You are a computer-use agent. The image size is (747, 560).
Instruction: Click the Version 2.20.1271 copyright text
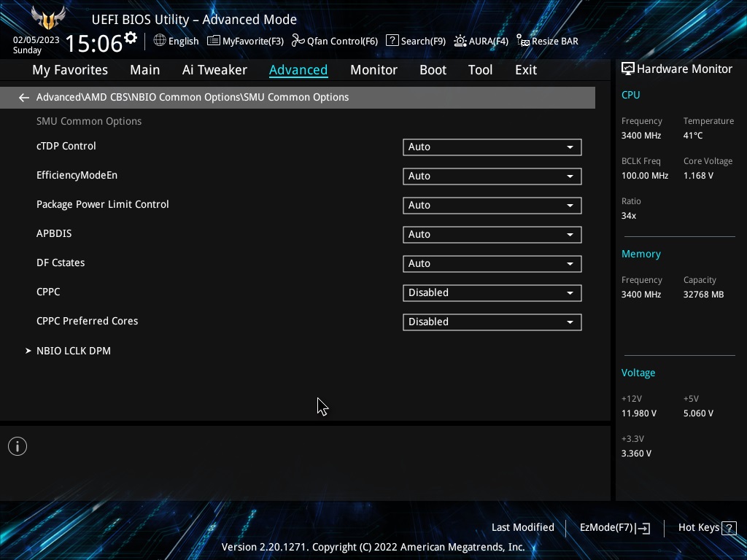pyautogui.click(x=373, y=547)
